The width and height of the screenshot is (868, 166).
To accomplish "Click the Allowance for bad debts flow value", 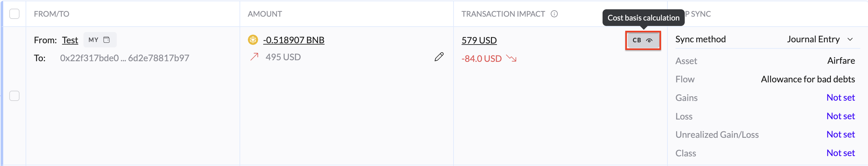I will coord(808,79).
